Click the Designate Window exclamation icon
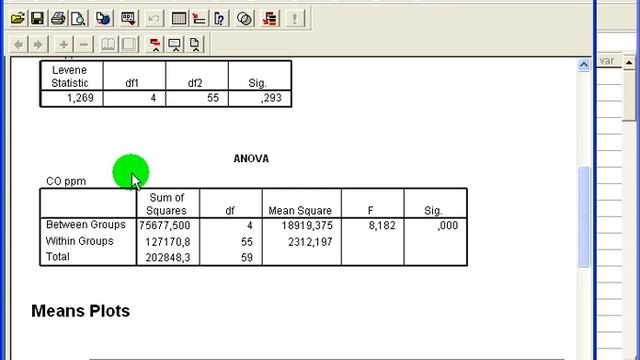Viewport: 640px width, 360px height. pyautogui.click(x=295, y=18)
